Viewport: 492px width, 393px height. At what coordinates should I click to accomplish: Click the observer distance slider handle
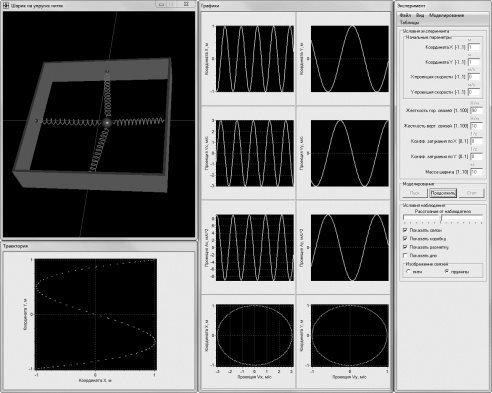click(x=441, y=219)
